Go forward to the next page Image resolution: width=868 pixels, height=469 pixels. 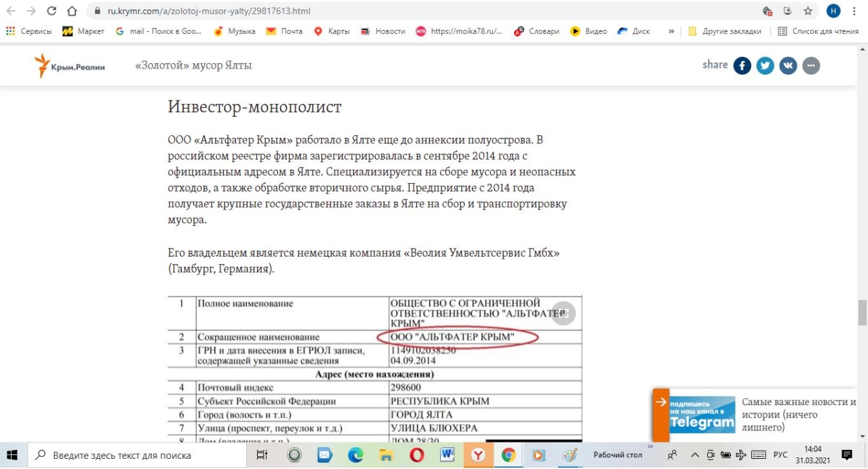point(31,11)
